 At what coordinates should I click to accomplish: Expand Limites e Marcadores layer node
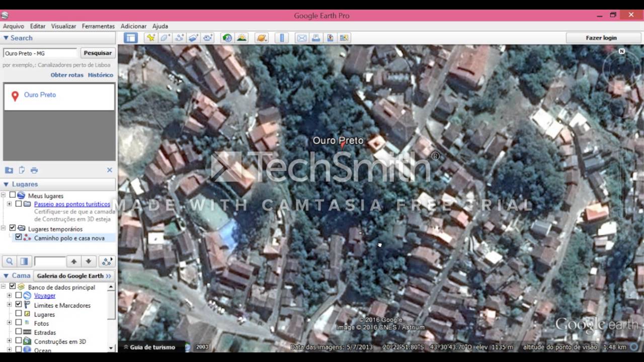(9, 305)
